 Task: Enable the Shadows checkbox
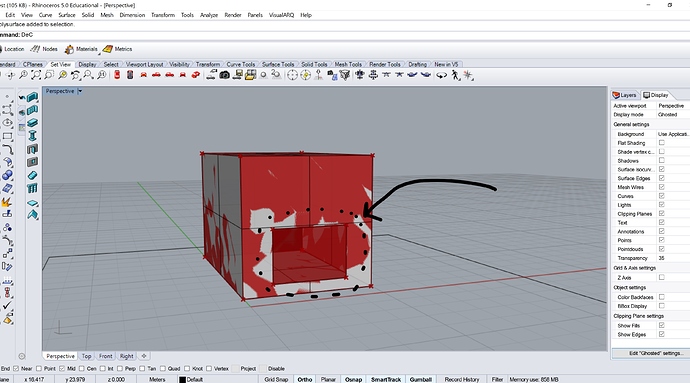[661, 160]
